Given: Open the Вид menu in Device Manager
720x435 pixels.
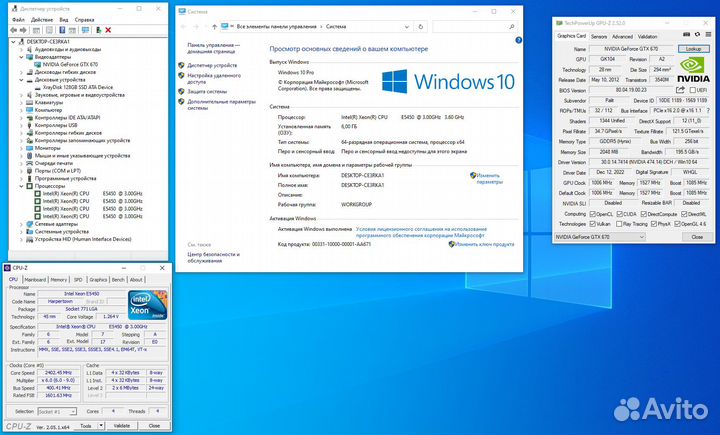Looking at the screenshot, I should [x=64, y=20].
